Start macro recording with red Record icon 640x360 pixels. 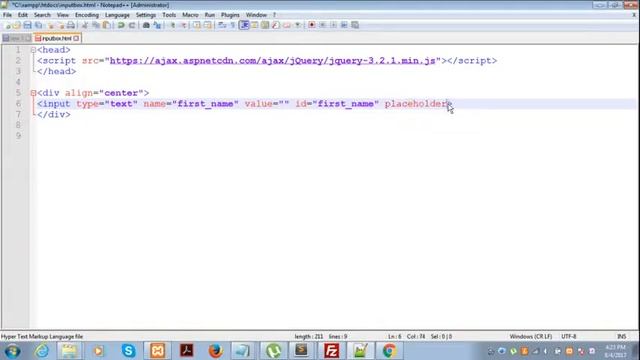tap(311, 25)
